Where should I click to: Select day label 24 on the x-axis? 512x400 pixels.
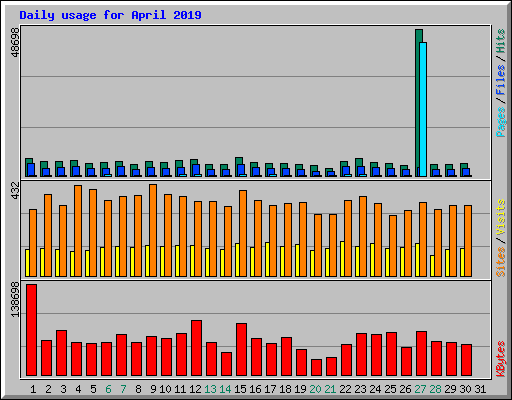pos(375,389)
